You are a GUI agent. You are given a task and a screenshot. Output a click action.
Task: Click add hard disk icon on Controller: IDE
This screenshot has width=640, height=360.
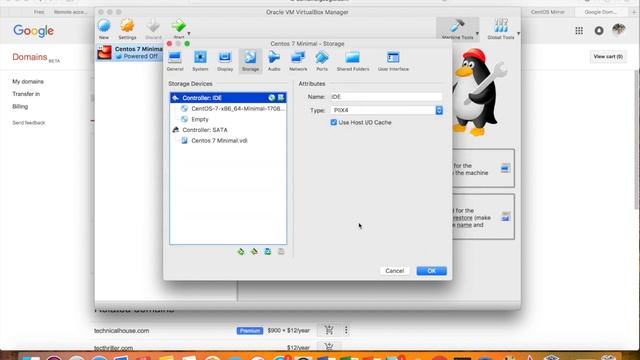pos(281,98)
